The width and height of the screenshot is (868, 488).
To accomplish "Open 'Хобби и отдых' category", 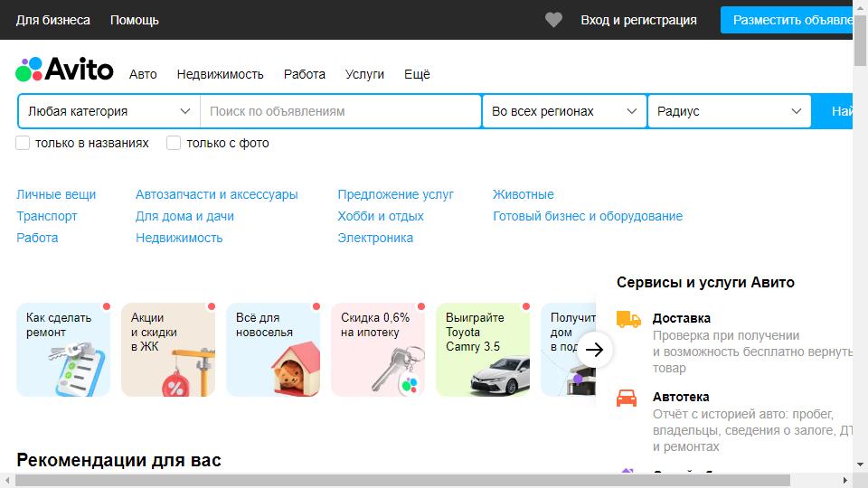I will (x=381, y=216).
